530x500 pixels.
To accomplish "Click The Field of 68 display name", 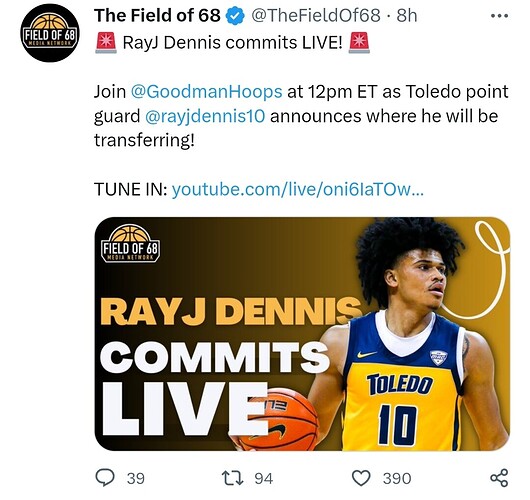I will (157, 16).
